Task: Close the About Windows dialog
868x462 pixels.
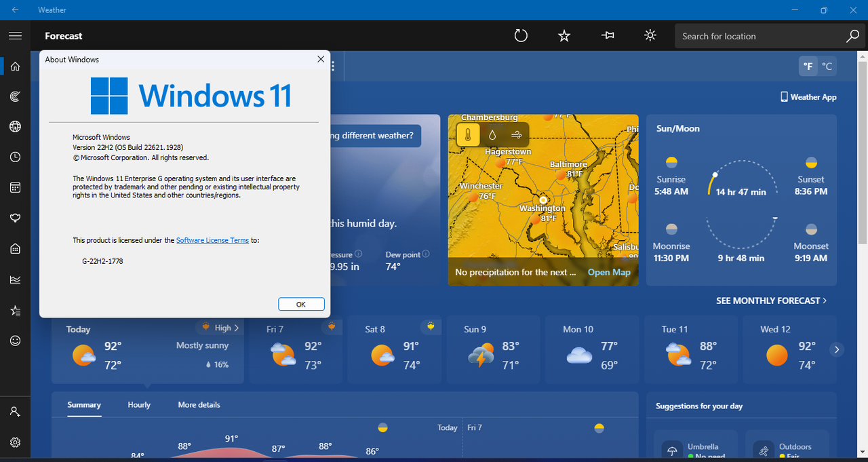Action: pos(321,59)
